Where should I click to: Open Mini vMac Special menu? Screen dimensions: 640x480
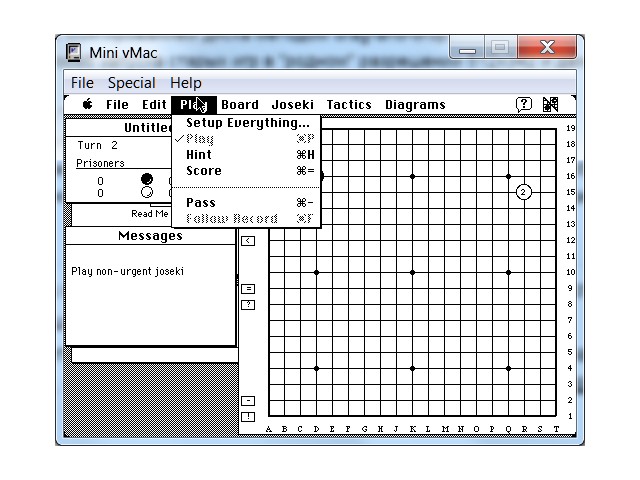click(x=132, y=83)
